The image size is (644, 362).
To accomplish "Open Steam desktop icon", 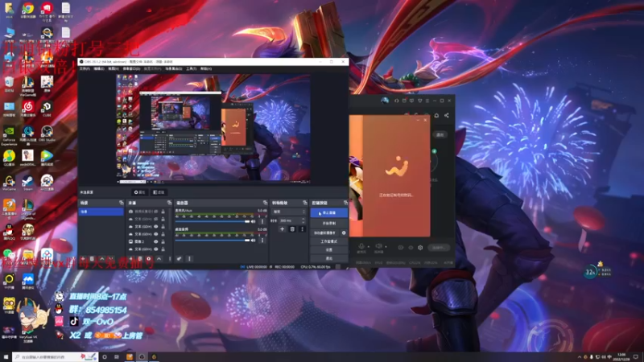I will click(x=28, y=182).
